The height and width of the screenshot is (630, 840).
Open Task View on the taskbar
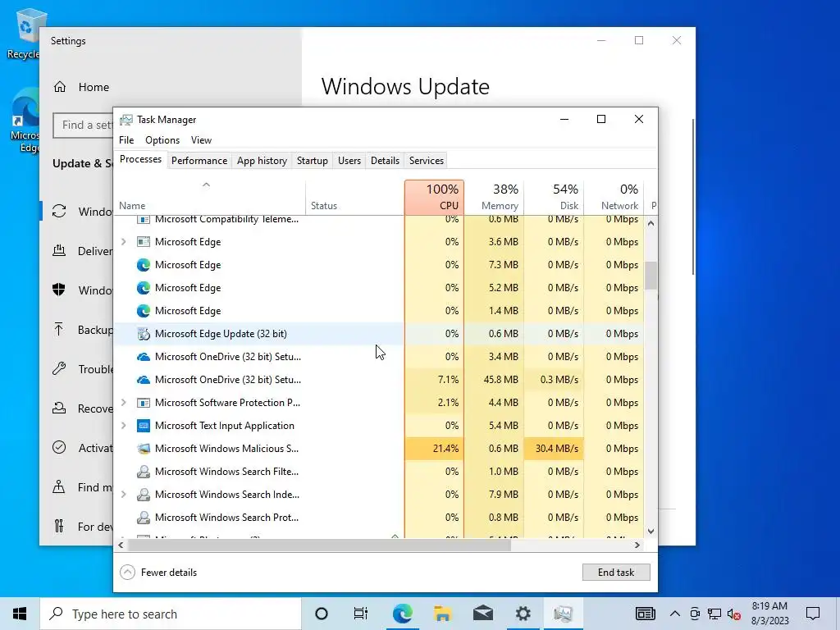(x=361, y=614)
